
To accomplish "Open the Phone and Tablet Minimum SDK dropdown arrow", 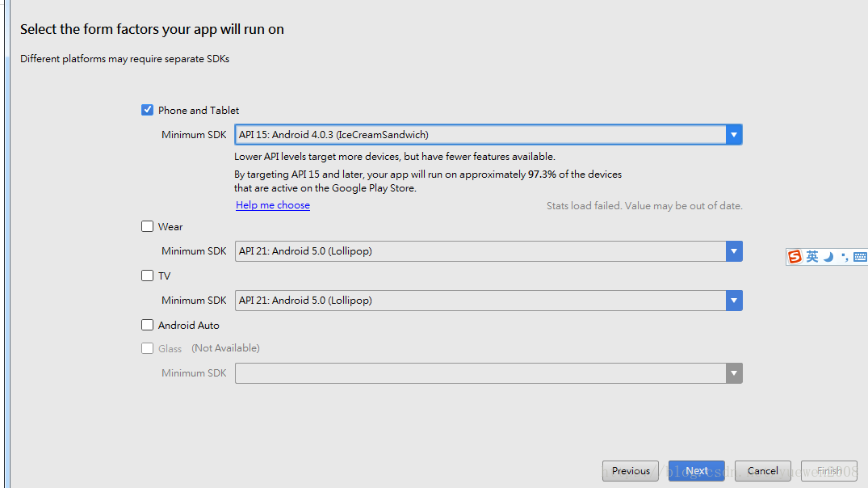I will pyautogui.click(x=733, y=135).
